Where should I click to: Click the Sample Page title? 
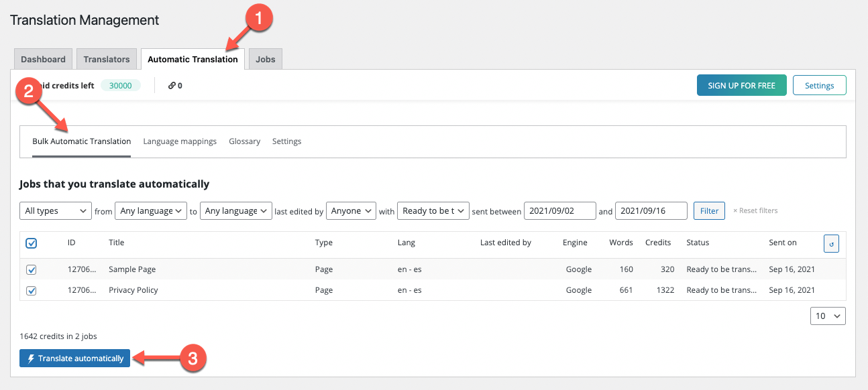click(x=132, y=269)
